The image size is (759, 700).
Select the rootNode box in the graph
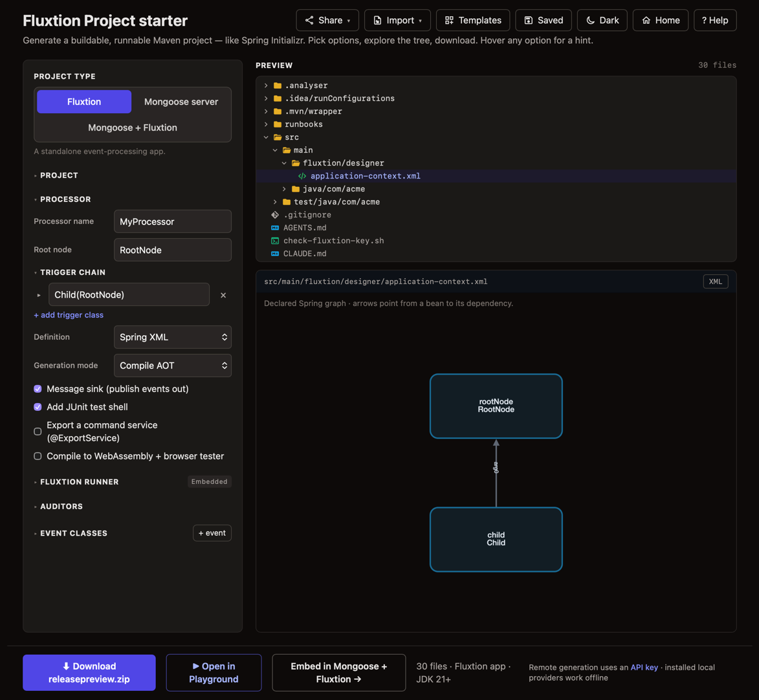[x=496, y=406]
